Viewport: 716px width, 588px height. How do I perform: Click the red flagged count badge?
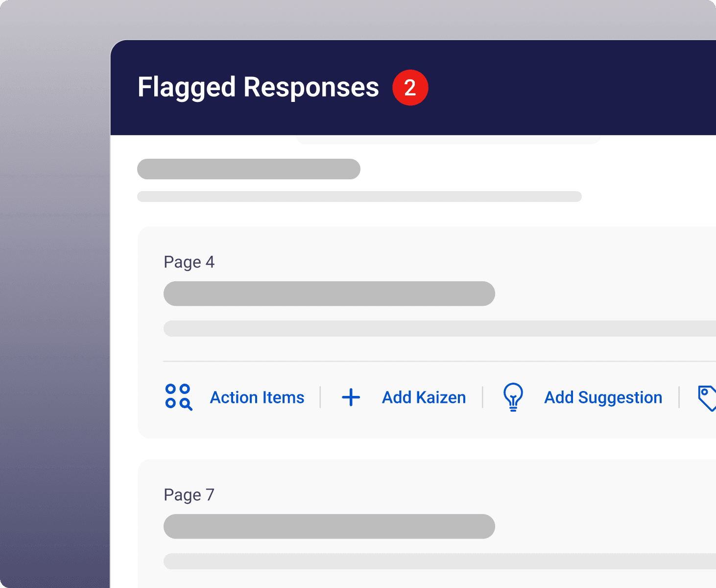pyautogui.click(x=410, y=88)
